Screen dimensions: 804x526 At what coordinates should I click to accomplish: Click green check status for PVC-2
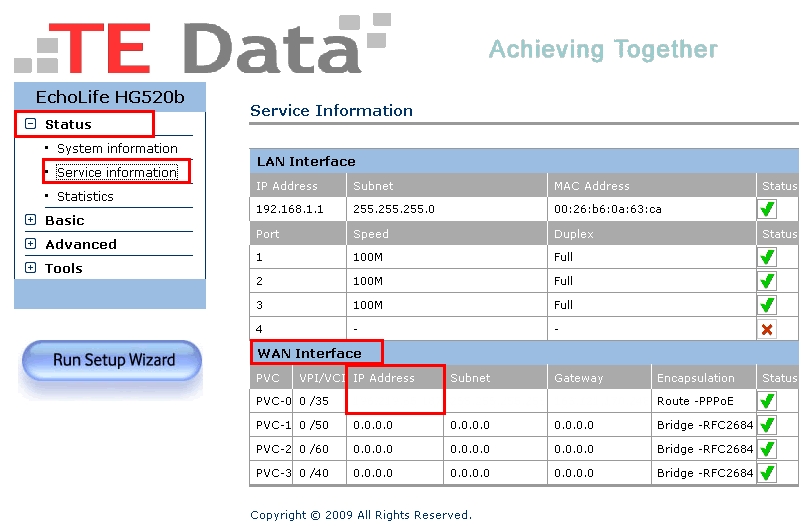tap(767, 449)
